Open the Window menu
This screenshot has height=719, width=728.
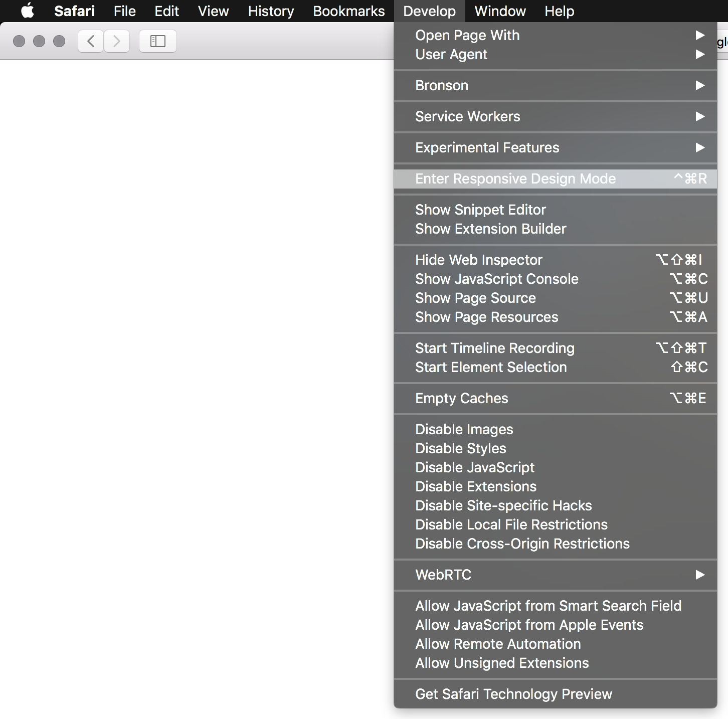500,11
